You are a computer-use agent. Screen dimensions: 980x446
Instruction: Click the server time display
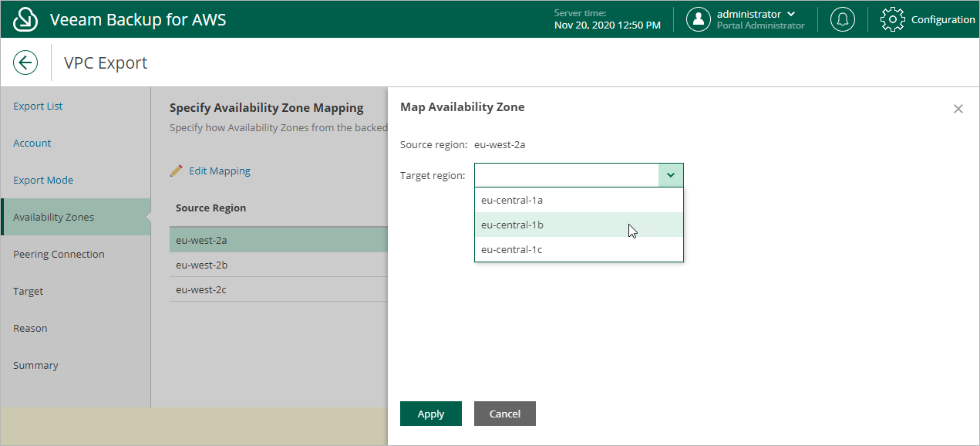click(608, 19)
